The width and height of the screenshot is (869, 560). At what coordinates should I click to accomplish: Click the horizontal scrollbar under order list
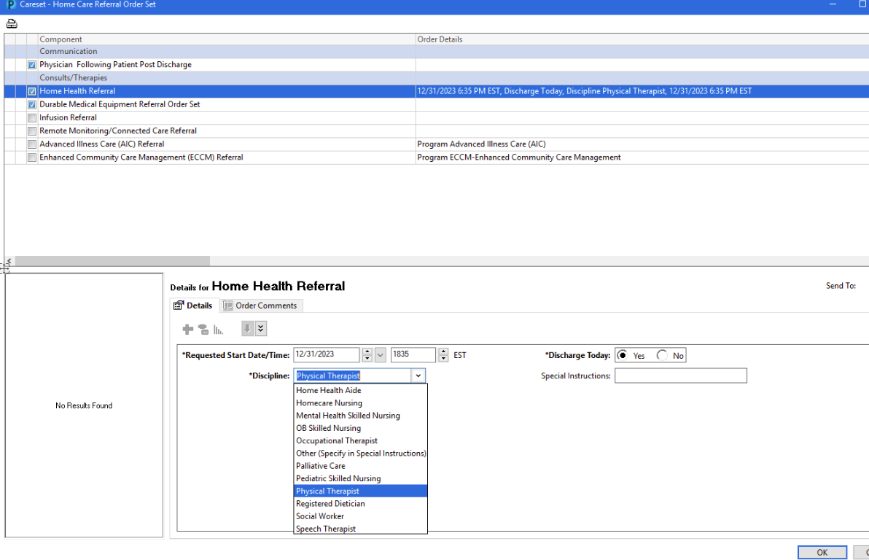click(113, 261)
